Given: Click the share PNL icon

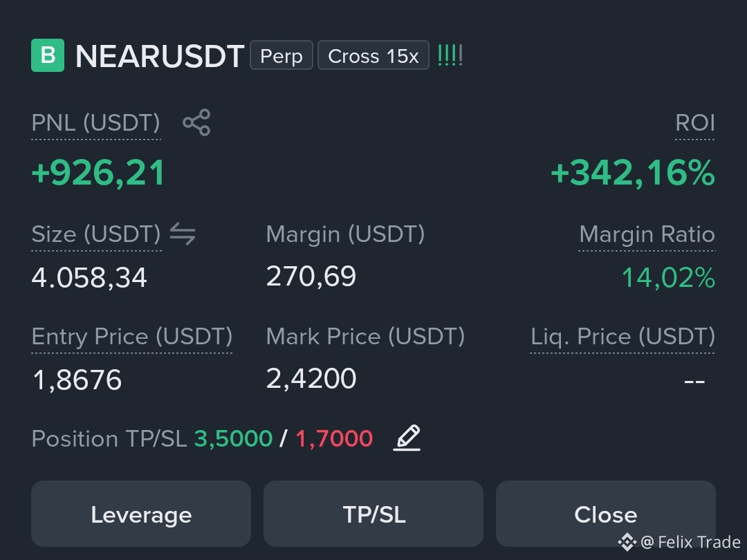Looking at the screenshot, I should (x=196, y=122).
